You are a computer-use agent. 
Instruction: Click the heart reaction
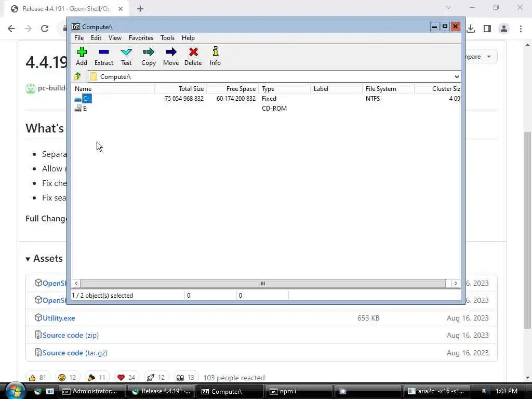[x=126, y=378]
